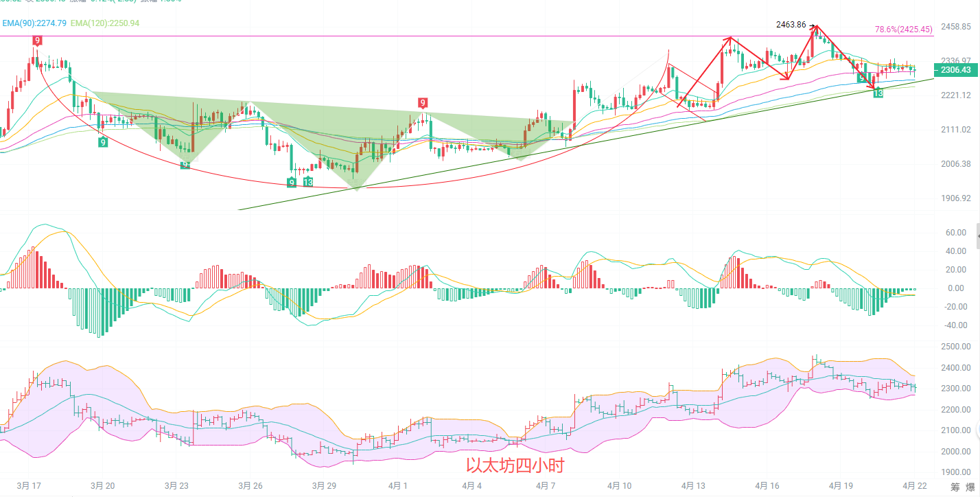Click the 3月 17 date on time axis

(x=28, y=485)
